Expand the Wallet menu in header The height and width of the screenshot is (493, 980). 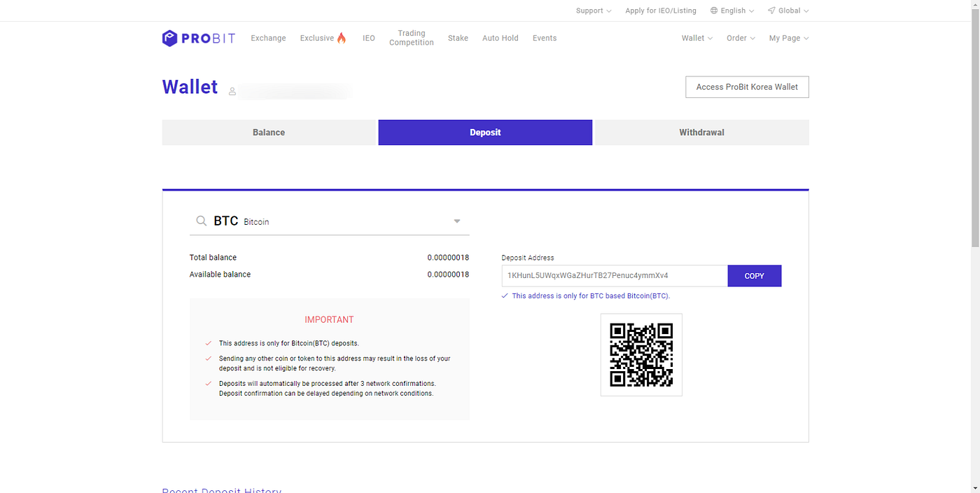point(697,38)
